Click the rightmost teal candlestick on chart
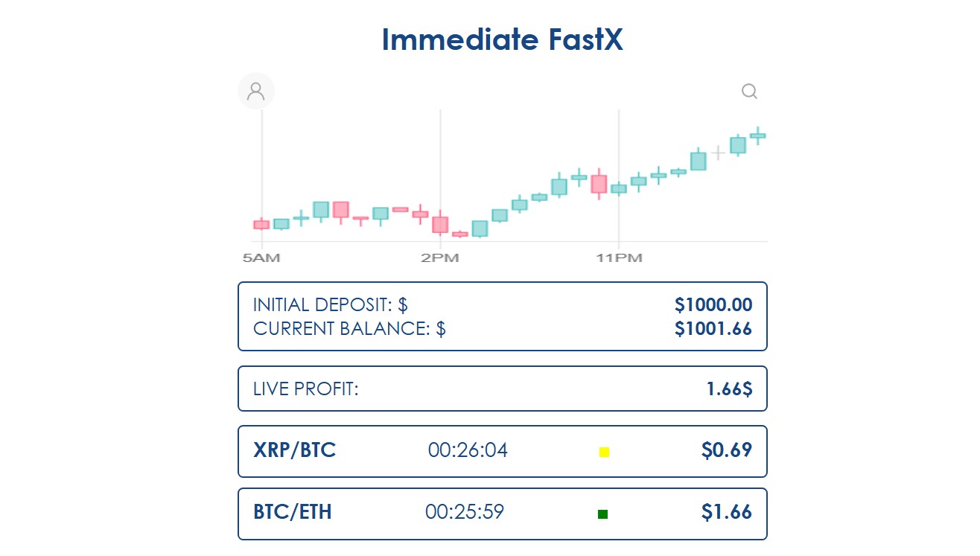 (x=757, y=135)
